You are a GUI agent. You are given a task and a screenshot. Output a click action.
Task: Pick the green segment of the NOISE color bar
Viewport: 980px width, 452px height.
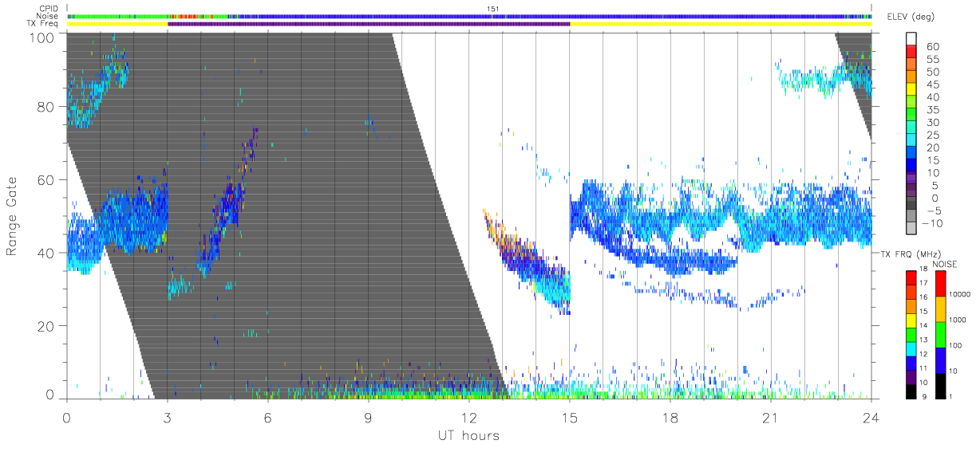coord(941,335)
